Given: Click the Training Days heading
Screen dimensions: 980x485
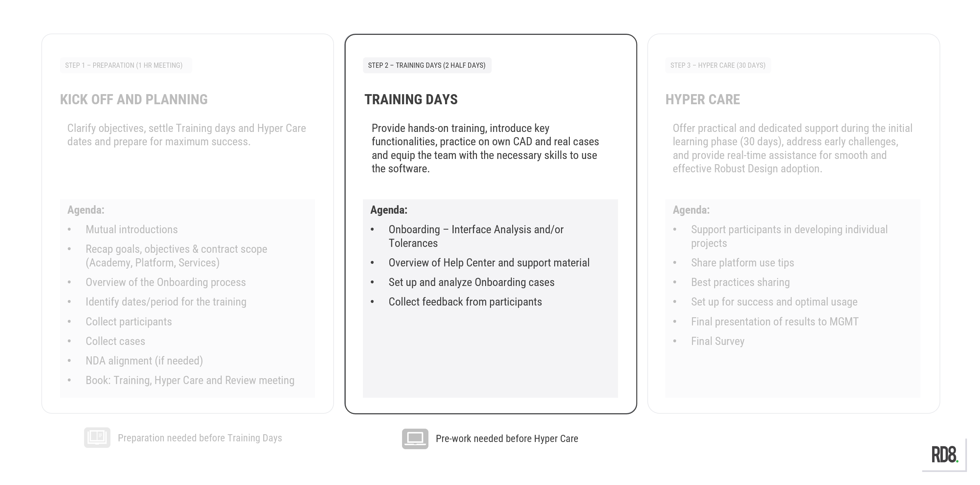Looking at the screenshot, I should pos(411,99).
